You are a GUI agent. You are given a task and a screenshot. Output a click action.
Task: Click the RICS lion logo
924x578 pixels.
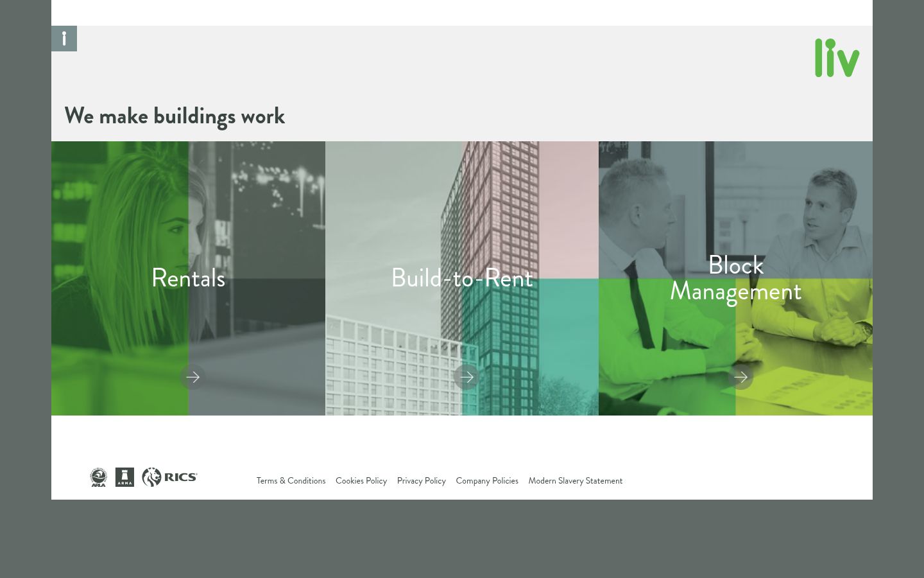tap(169, 477)
